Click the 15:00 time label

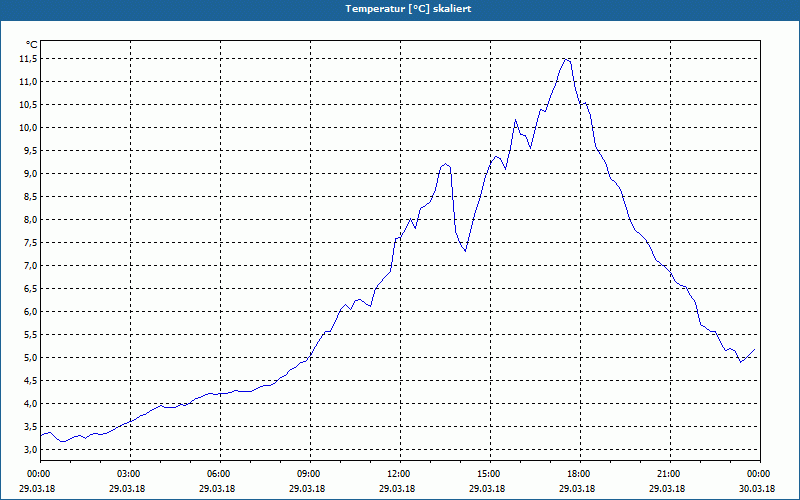(490, 474)
